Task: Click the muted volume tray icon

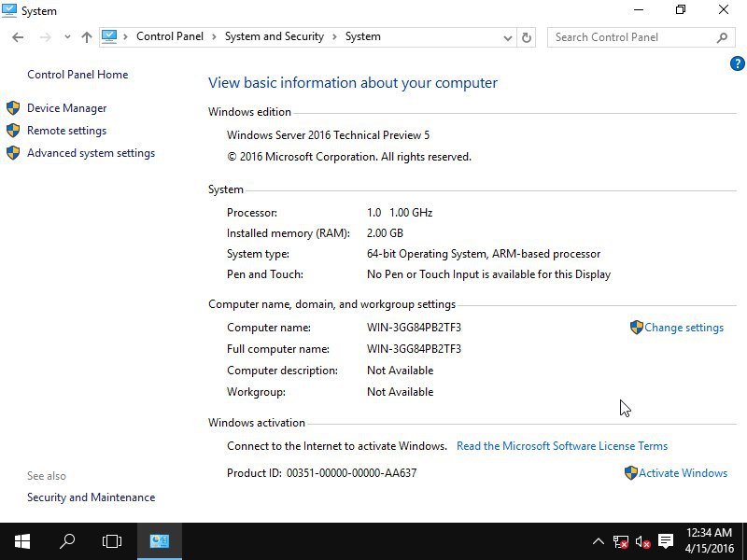Action: (643, 542)
